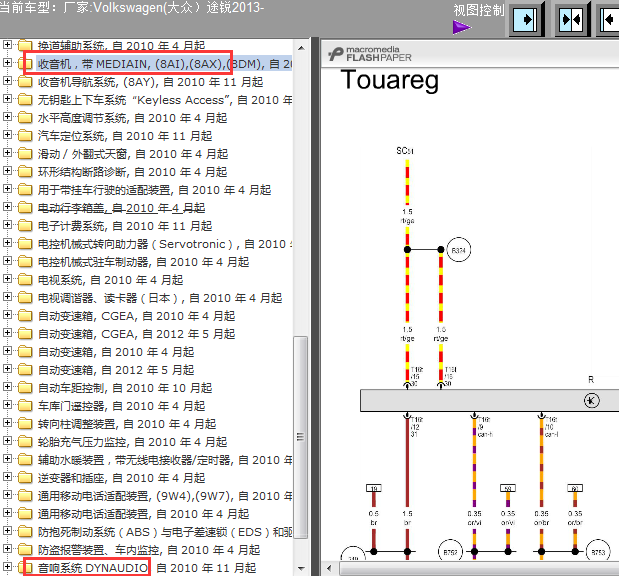Screen dimensions: 619x576
Task: Click folder icon of 滑动 / 外翻式天窗
Action: 25,154
